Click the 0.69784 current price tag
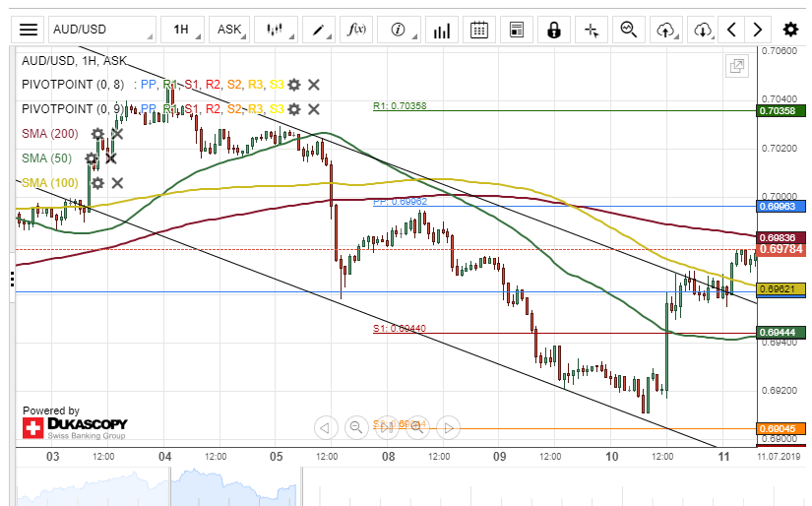The height and width of the screenshot is (506, 812). 781,250
